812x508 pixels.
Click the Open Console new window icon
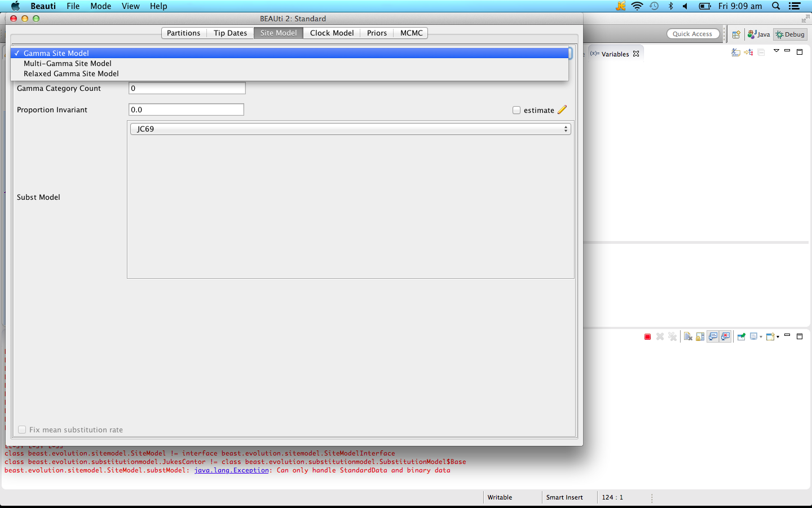[x=770, y=337]
